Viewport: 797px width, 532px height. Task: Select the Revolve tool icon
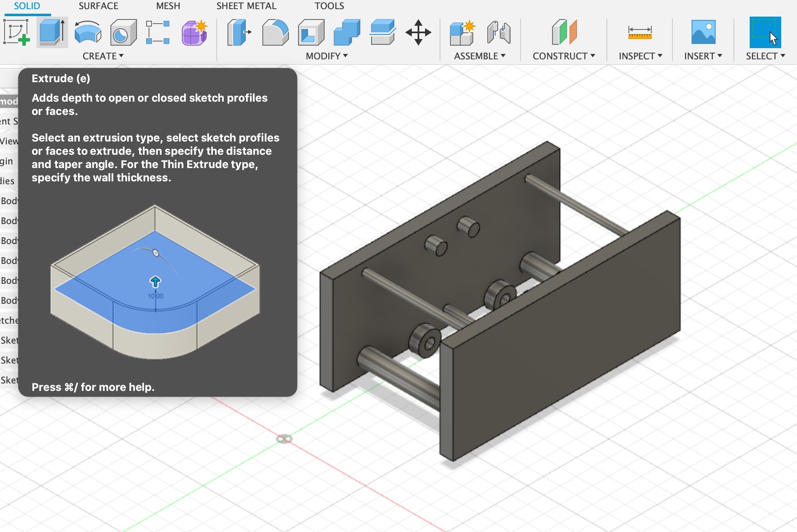pos(88,32)
